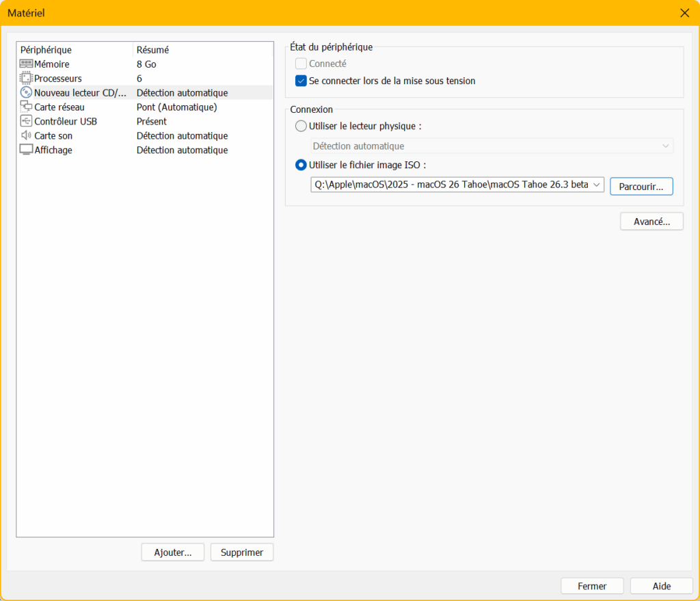Viewport: 700px width, 601px height.
Task: Click inside the ISO image path field
Action: 451,185
